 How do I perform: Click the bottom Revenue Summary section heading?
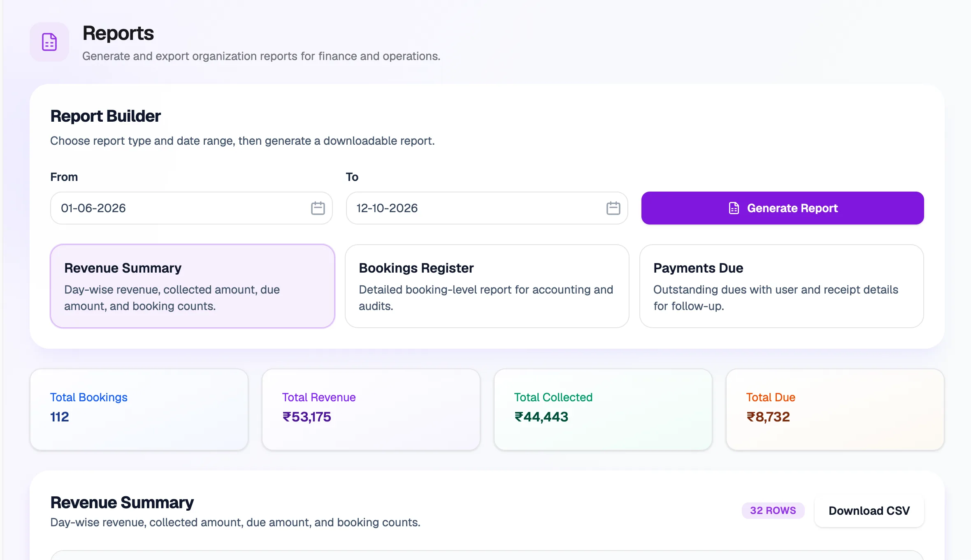coord(122,502)
